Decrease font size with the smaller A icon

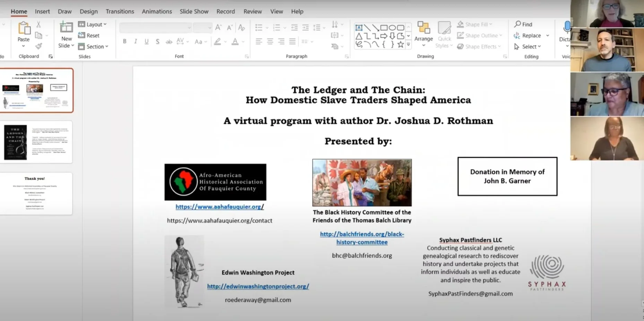pos(230,27)
